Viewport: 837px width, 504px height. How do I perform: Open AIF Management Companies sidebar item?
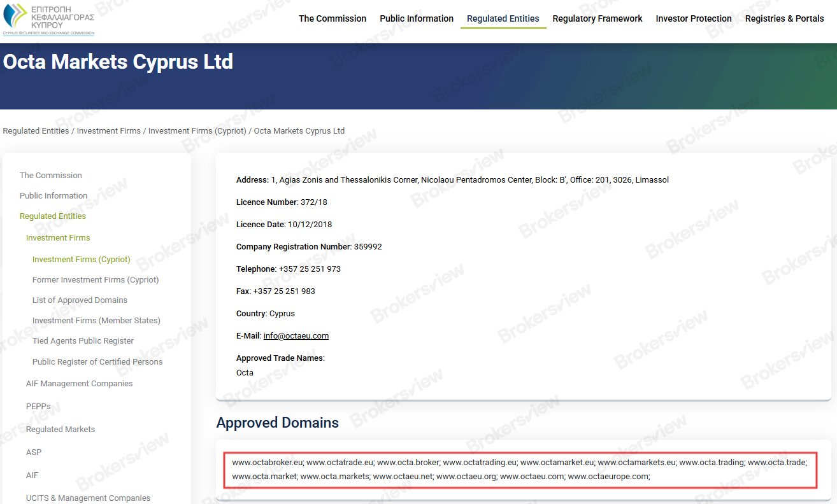(80, 384)
